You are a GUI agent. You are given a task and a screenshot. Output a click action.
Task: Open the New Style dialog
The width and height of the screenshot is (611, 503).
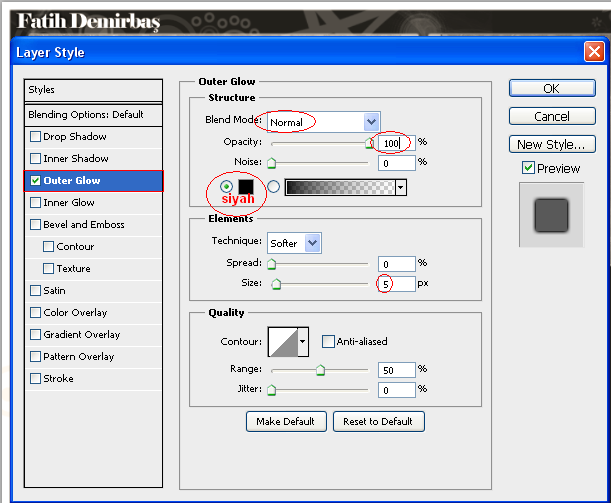tap(552, 145)
